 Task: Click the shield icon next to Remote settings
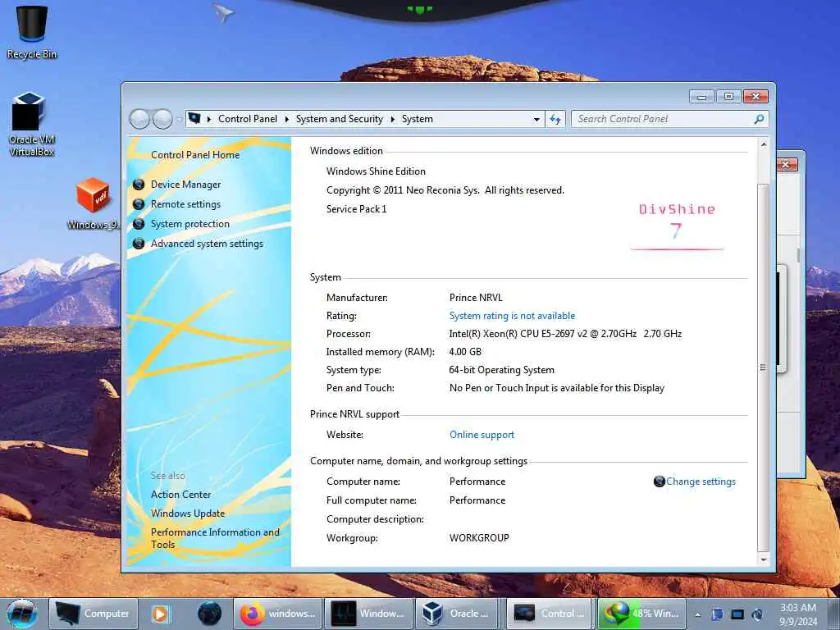coord(139,204)
